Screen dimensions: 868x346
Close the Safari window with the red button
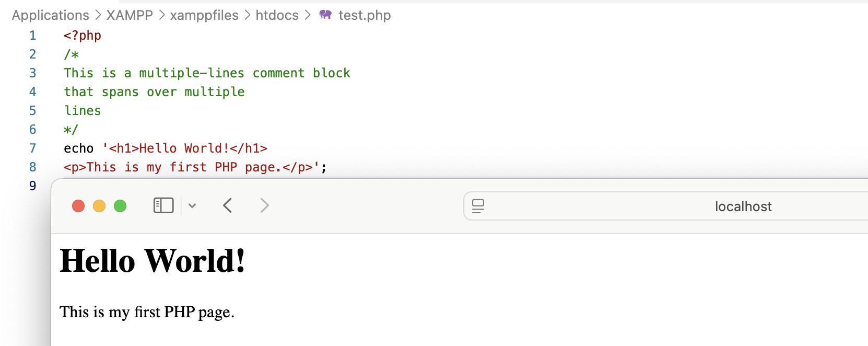click(78, 206)
